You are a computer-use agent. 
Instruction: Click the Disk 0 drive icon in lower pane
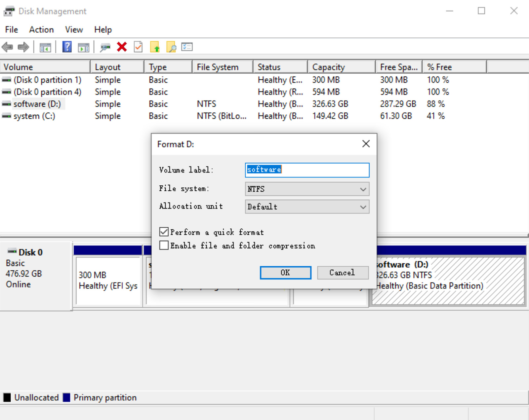pyautogui.click(x=12, y=251)
